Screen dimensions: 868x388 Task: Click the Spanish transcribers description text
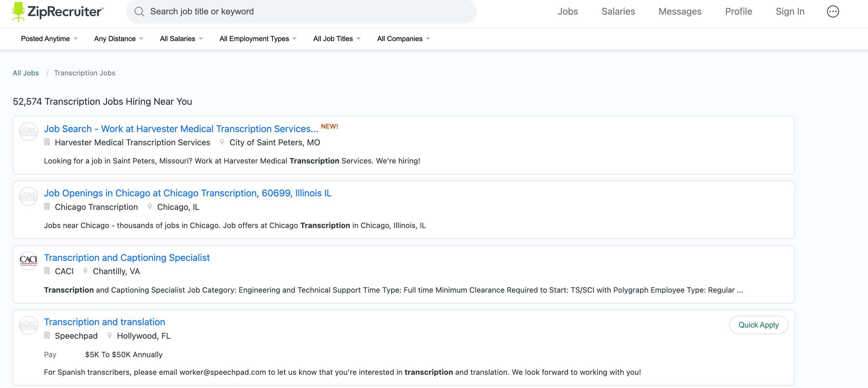(x=342, y=372)
